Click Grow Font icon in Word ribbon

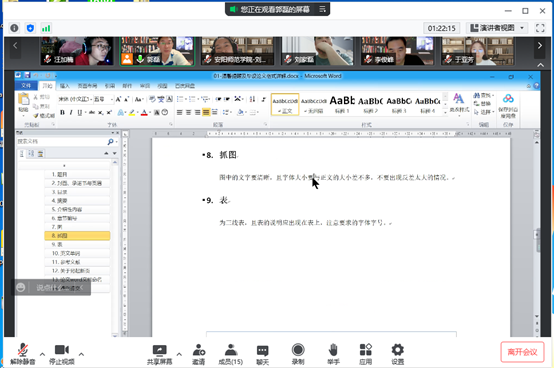click(x=118, y=99)
